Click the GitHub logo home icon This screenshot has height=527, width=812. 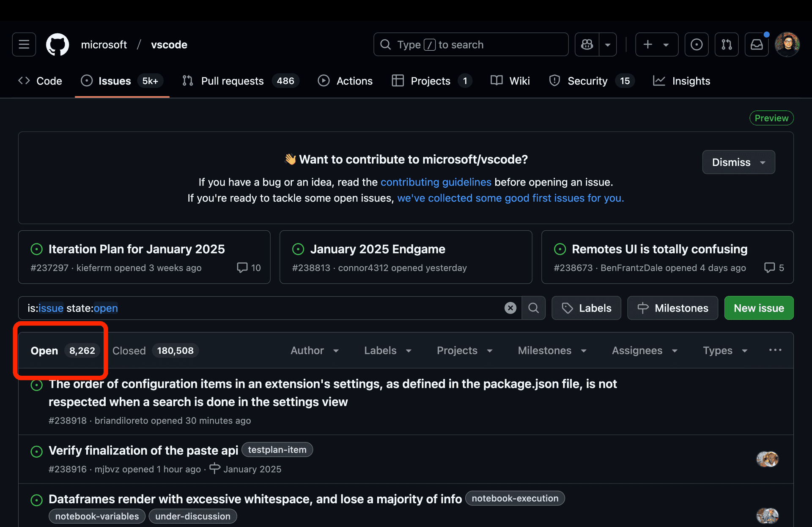(x=58, y=44)
